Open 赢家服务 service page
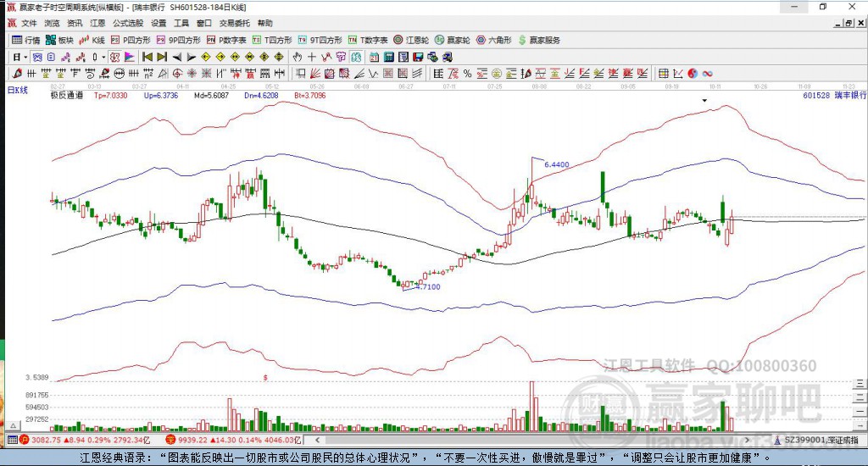Screen dimensions: 868x466 [x=539, y=40]
